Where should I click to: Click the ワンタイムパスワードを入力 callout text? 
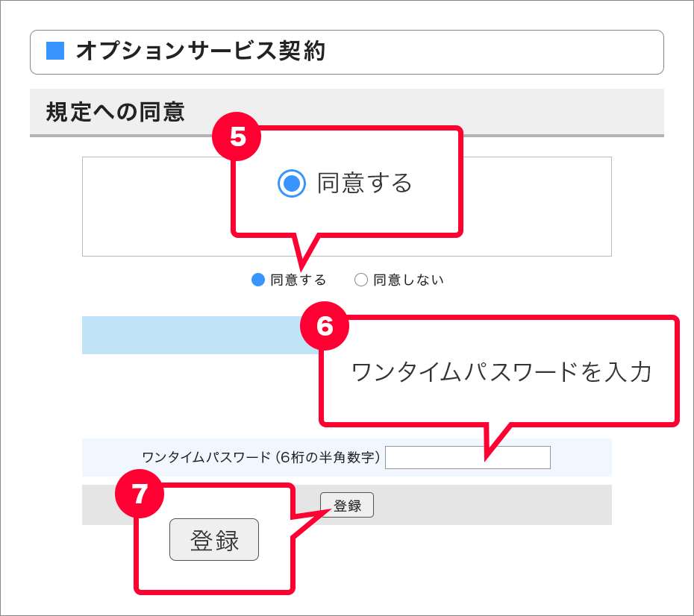tap(501, 372)
